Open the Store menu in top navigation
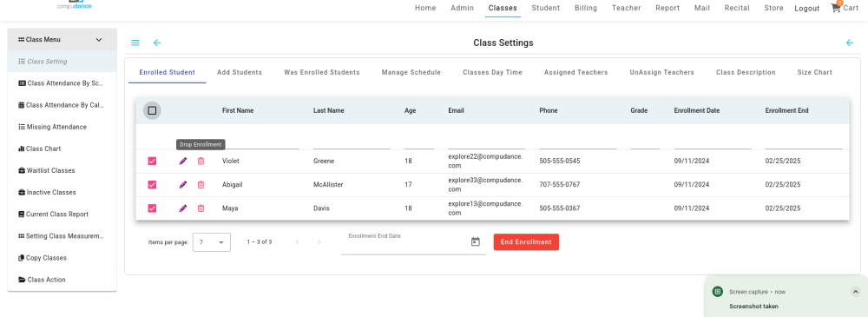The image size is (868, 317). point(774,8)
